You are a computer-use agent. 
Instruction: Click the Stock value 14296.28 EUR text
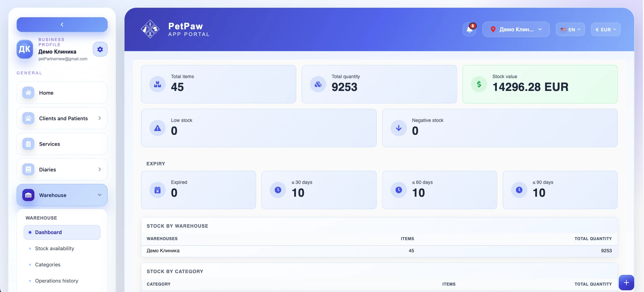[530, 87]
